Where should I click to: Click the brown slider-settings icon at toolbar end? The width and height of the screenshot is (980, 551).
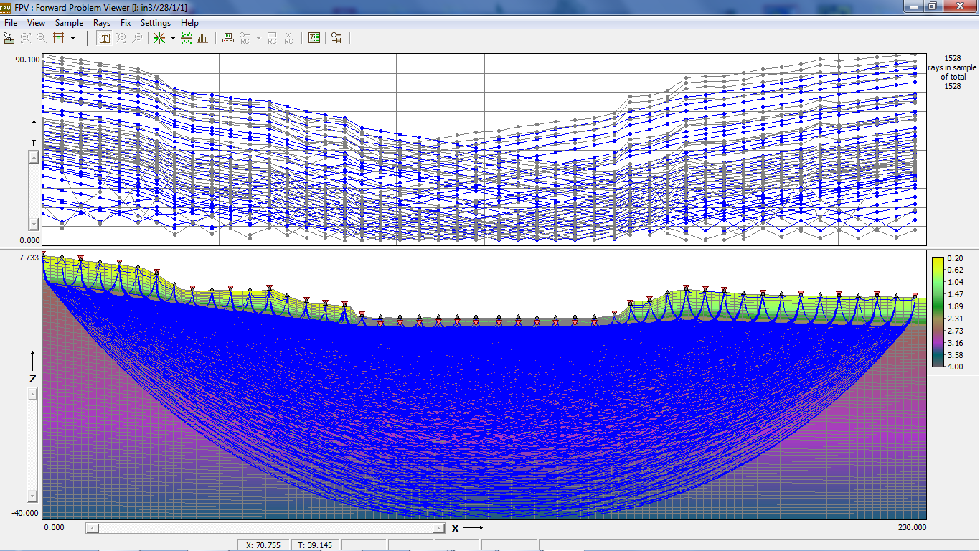[336, 38]
